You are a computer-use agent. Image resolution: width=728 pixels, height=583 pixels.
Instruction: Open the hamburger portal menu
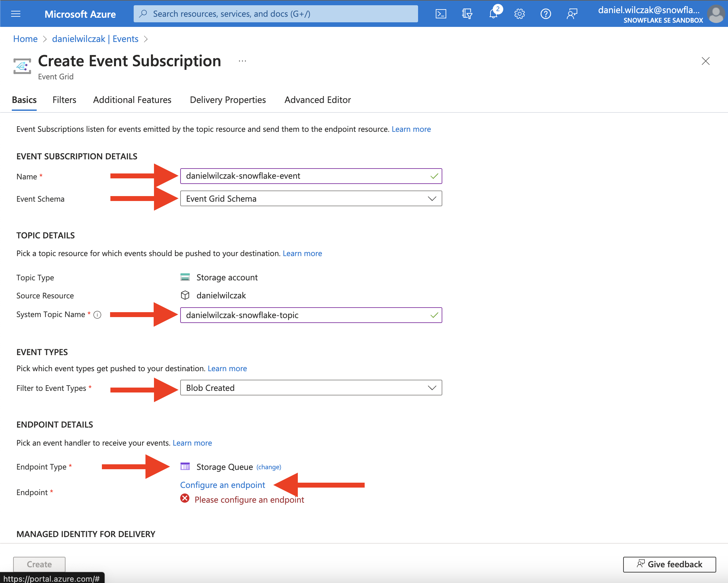(x=16, y=14)
